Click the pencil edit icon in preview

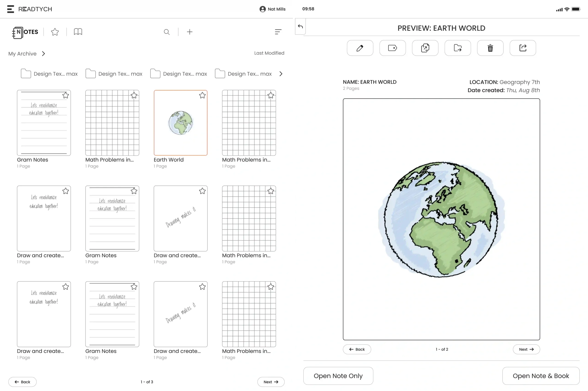tap(360, 48)
